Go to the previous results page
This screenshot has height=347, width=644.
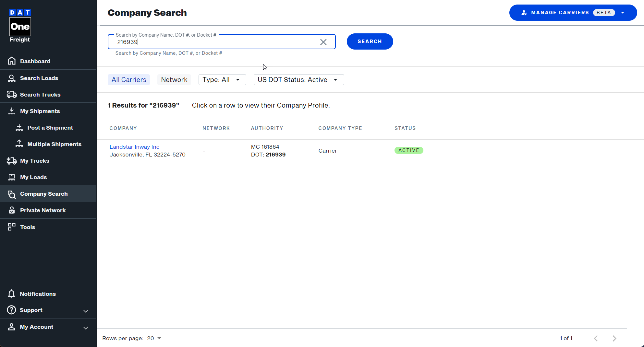[x=596, y=338]
